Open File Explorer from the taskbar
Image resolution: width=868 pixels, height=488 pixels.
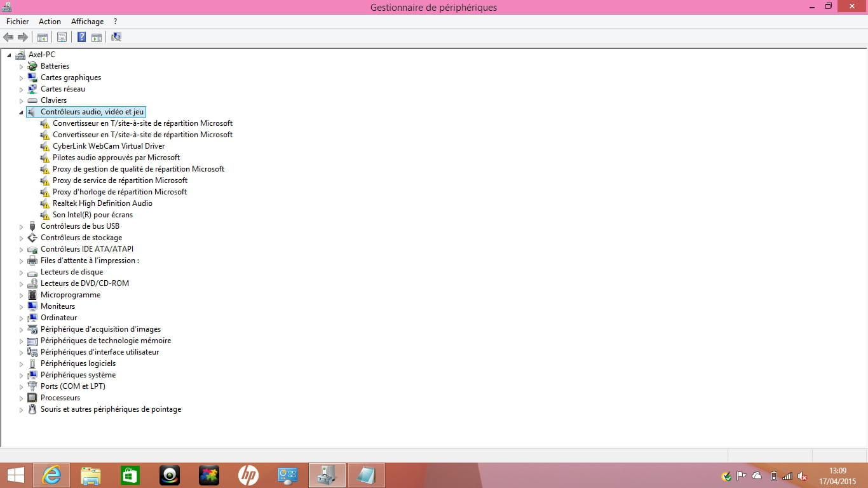click(91, 475)
